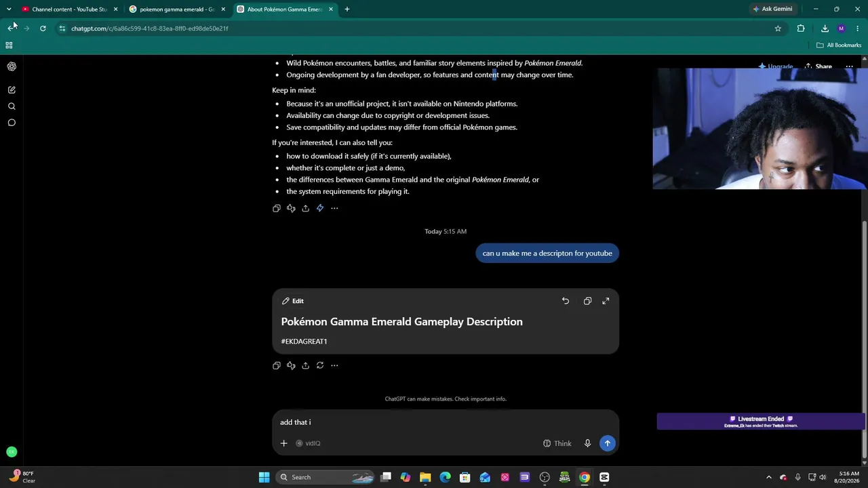The width and height of the screenshot is (868, 488).
Task: Go back to the previous page
Action: (x=10, y=28)
